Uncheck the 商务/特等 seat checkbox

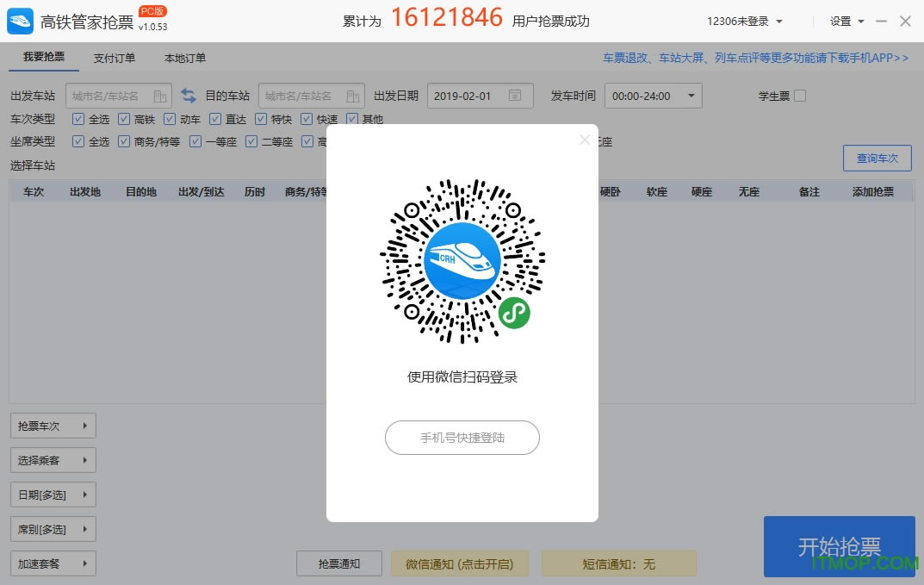124,141
